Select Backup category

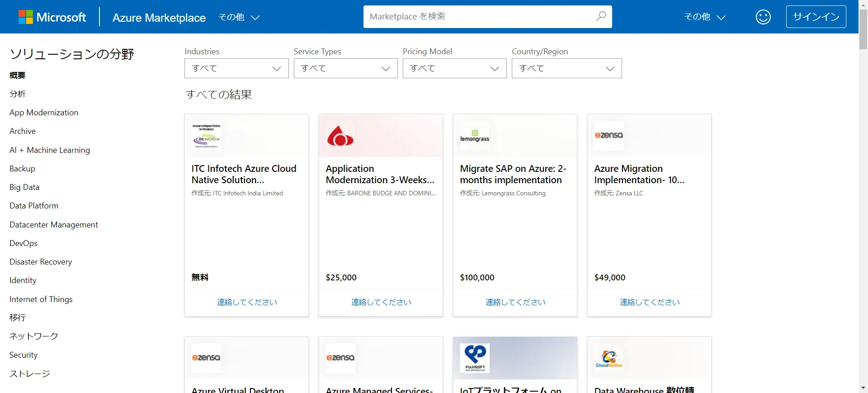tap(22, 169)
